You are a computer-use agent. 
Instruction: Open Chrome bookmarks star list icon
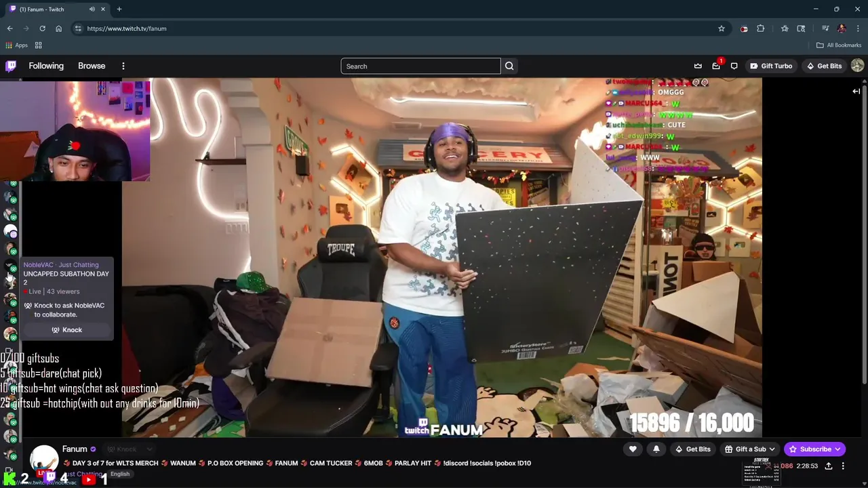coord(785,28)
